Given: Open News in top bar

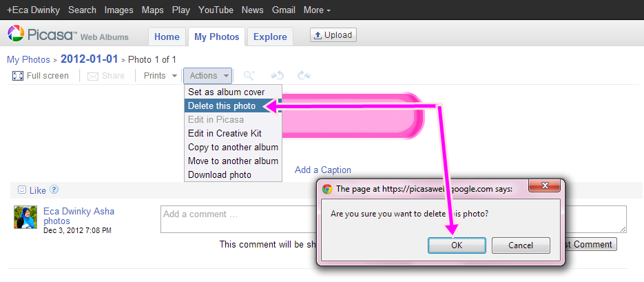Looking at the screenshot, I should [x=253, y=10].
